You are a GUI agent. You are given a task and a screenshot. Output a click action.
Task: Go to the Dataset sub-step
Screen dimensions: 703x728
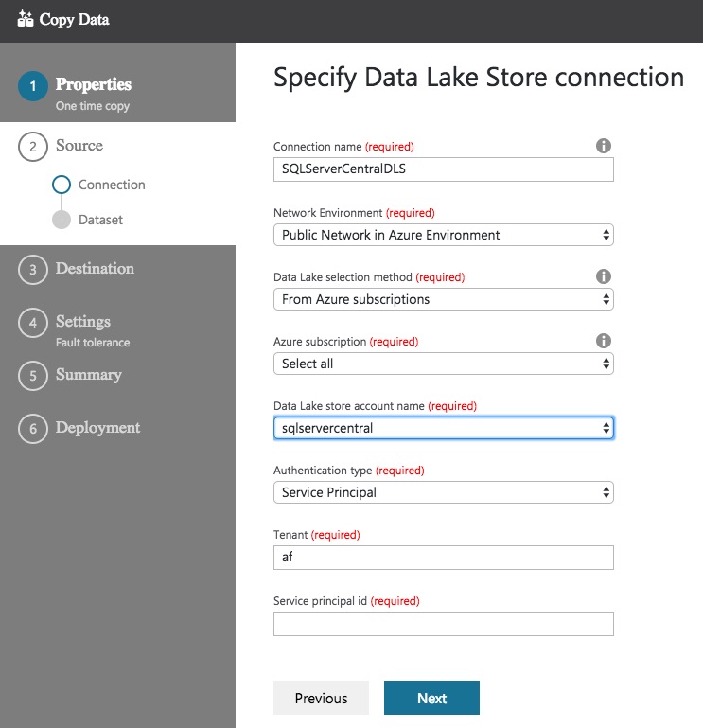(x=100, y=220)
